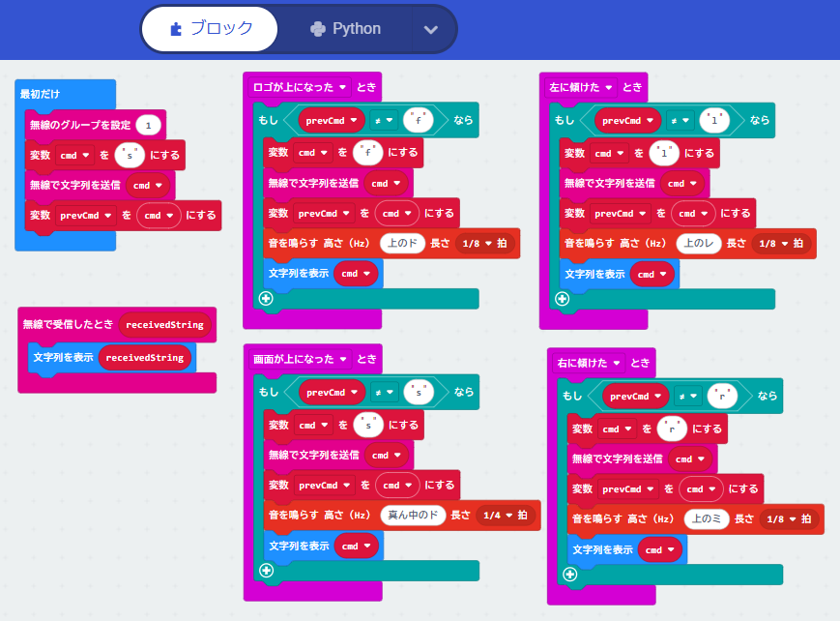Click the plus icon in 画面が上になった block

[x=267, y=571]
